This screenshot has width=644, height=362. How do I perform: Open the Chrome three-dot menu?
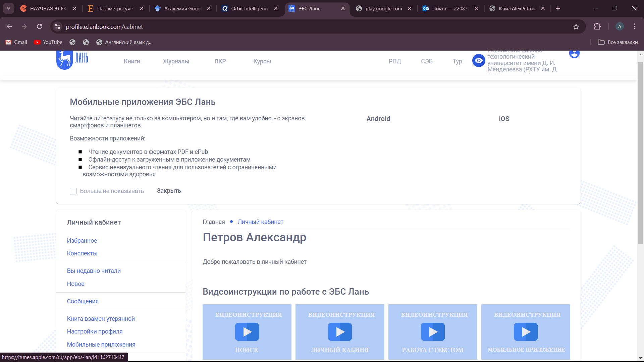(635, 26)
